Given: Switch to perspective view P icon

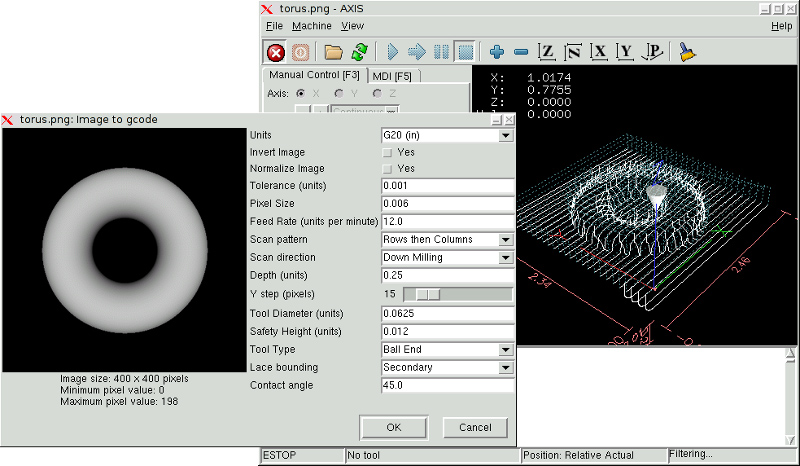Looking at the screenshot, I should coord(653,52).
